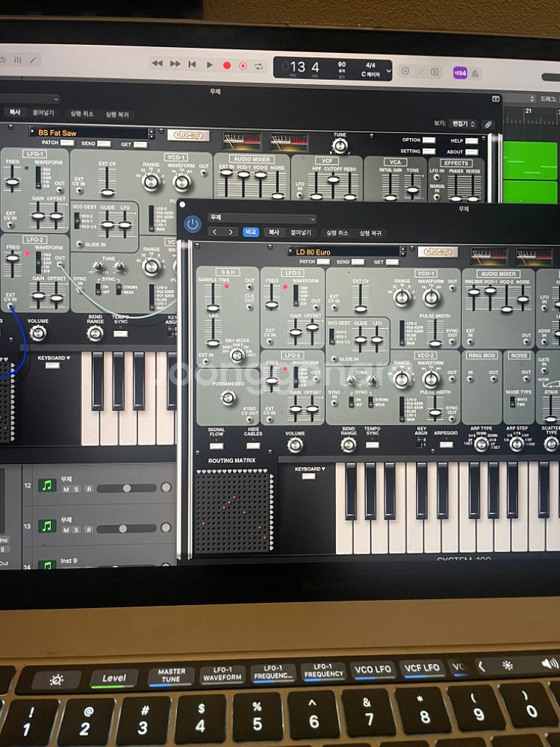Start recording with the red record button
This screenshot has width=560, height=747.
(227, 65)
